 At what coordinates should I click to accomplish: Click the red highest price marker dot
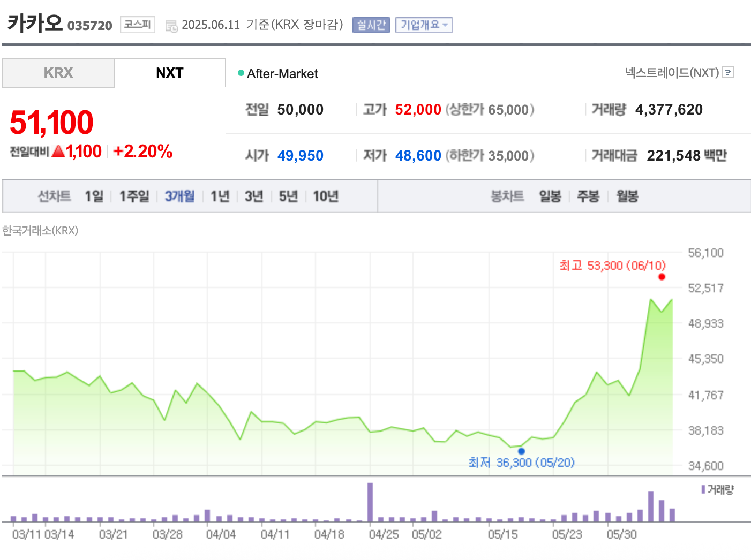click(x=662, y=277)
